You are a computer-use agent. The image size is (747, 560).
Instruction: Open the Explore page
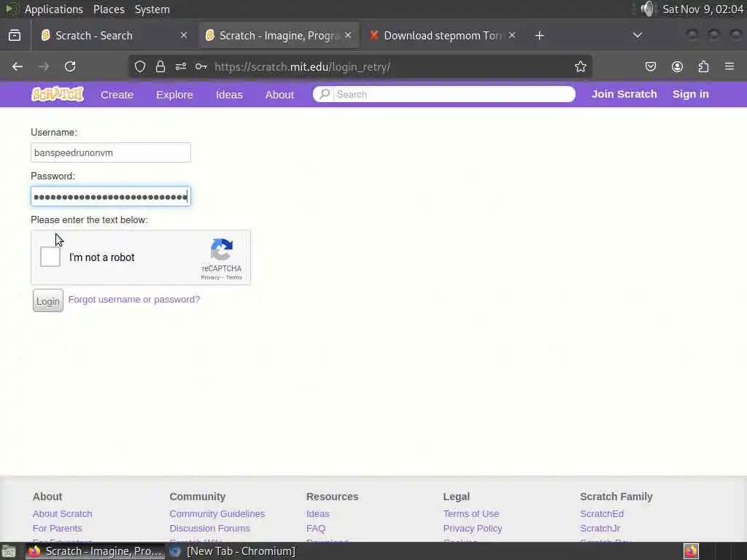174,95
